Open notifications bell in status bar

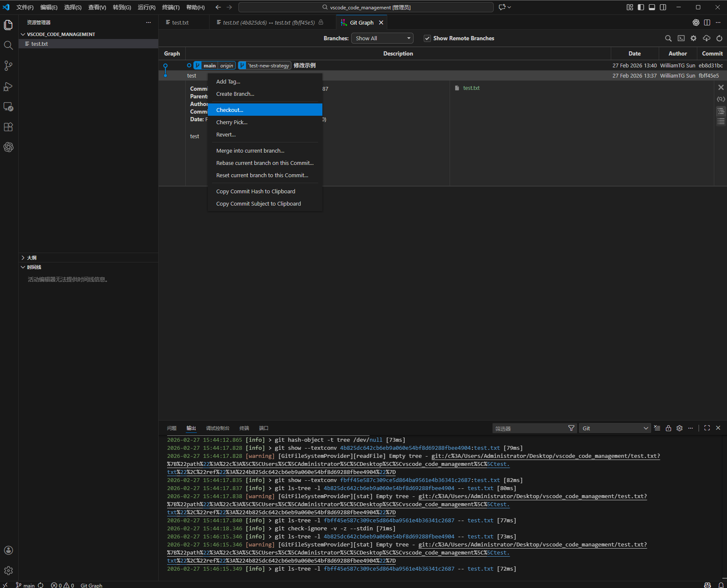tap(721, 585)
